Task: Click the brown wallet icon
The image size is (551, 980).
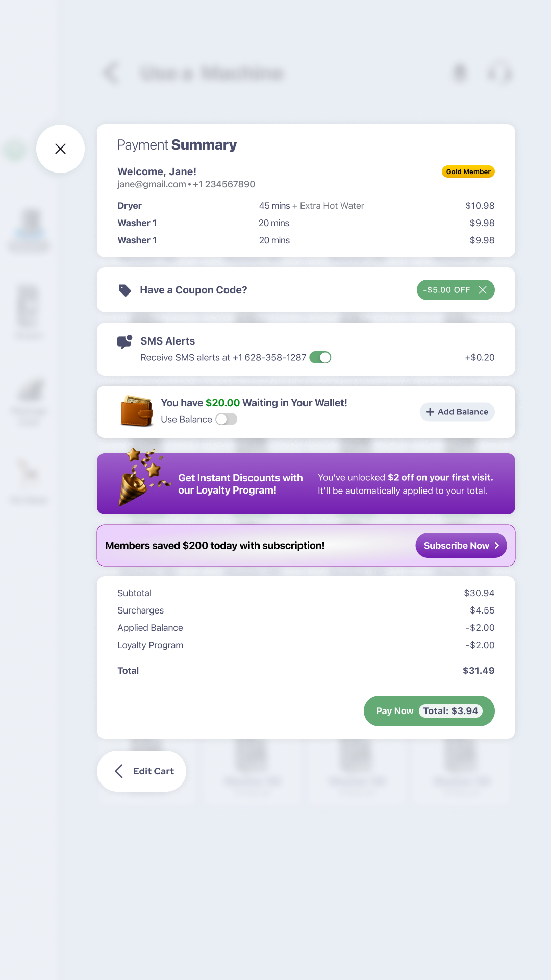Action: (x=137, y=411)
